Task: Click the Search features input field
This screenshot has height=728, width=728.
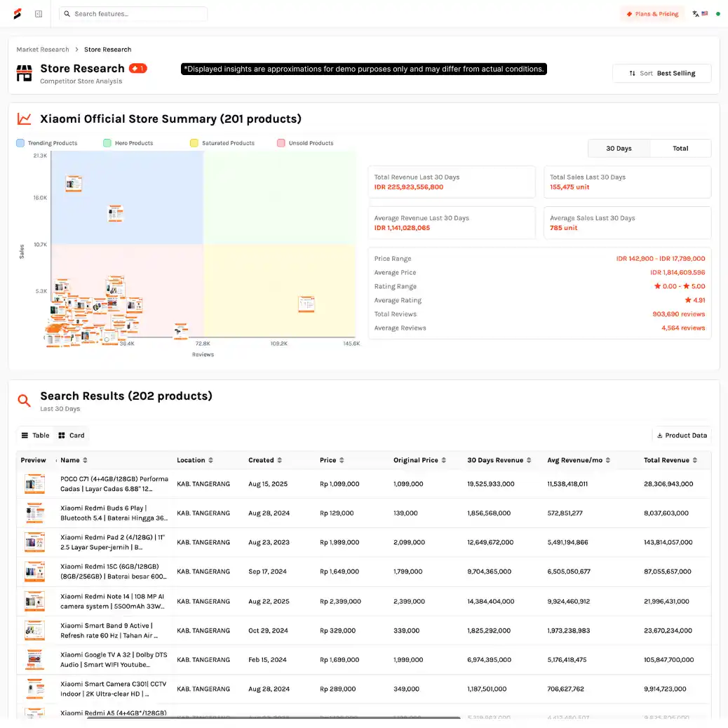Action: pyautogui.click(x=133, y=14)
